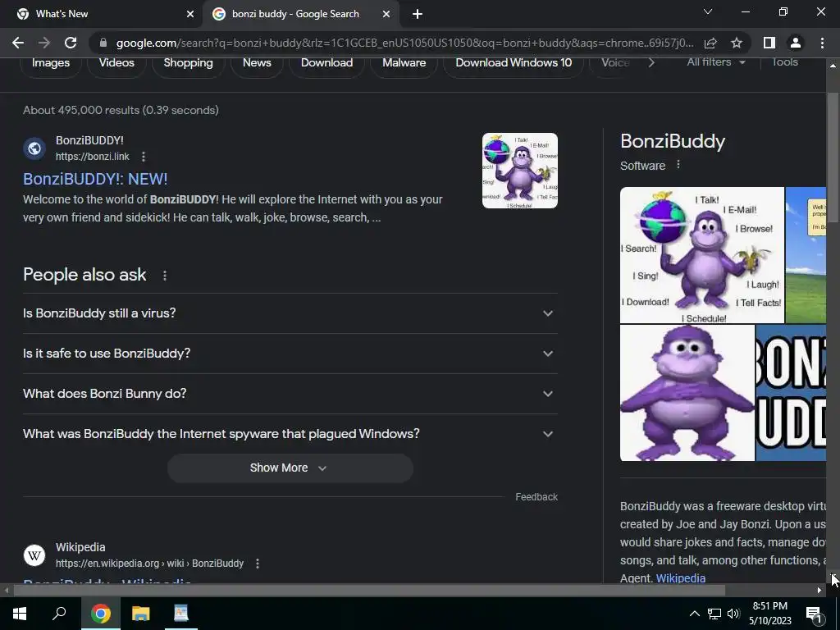View the BONZI BUDDY text image
The height and width of the screenshot is (630, 840).
tap(791, 393)
